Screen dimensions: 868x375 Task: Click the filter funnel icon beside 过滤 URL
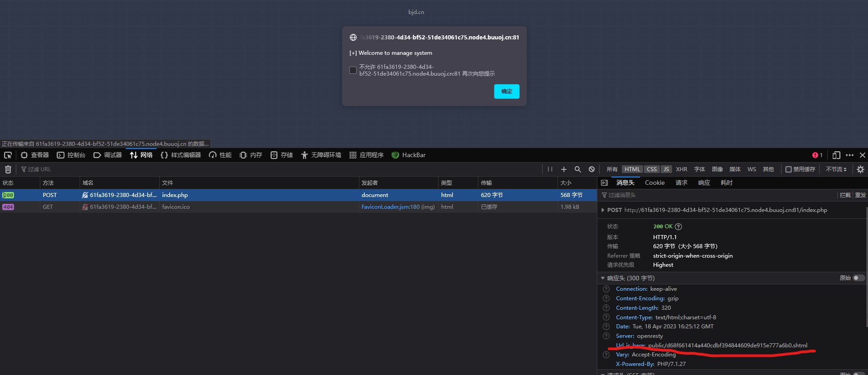point(24,169)
